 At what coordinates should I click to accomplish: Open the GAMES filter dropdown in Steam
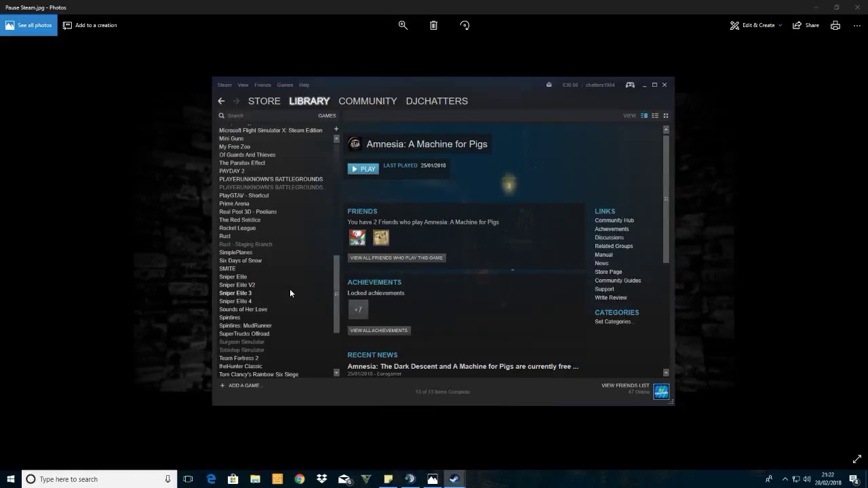pyautogui.click(x=327, y=116)
